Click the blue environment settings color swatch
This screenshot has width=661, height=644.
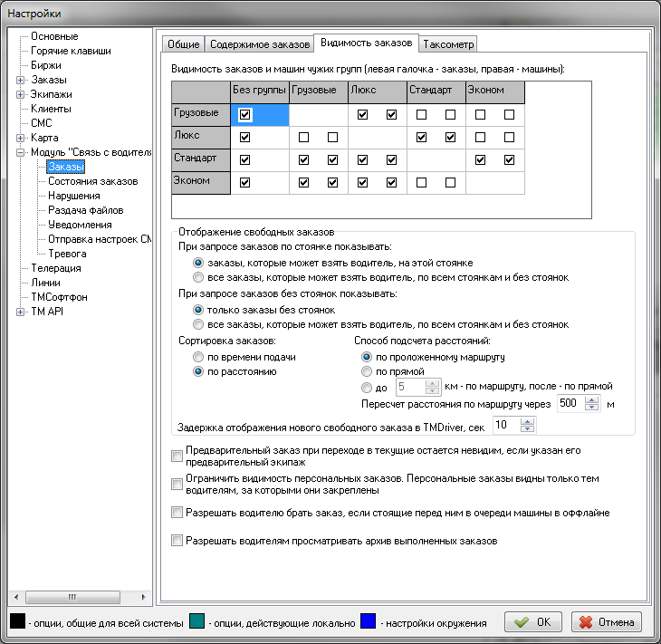click(x=369, y=622)
